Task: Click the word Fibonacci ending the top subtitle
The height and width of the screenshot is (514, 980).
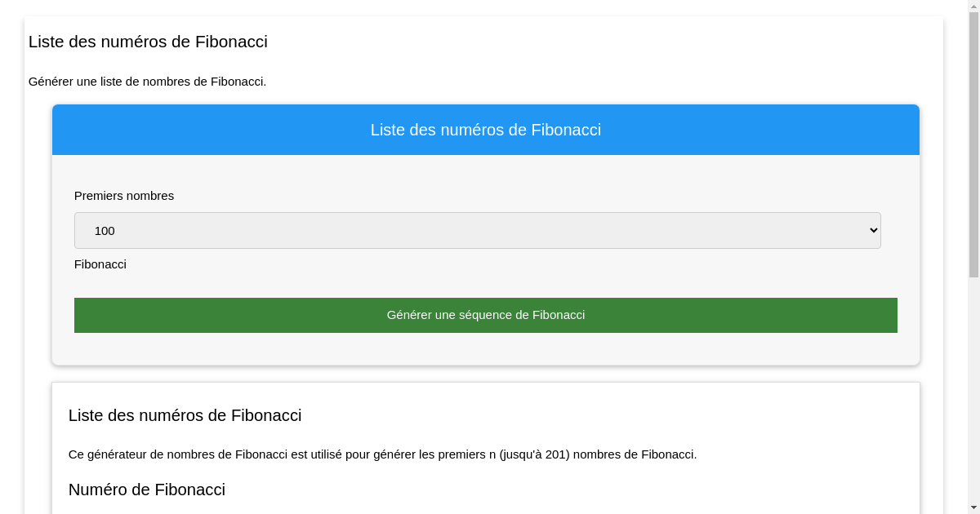Action: (238, 82)
